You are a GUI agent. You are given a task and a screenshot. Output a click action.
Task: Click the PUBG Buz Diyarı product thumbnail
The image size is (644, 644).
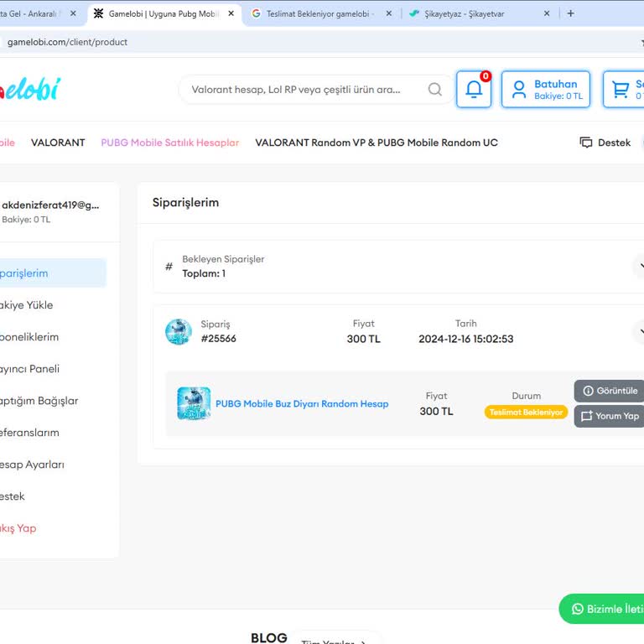point(194,403)
